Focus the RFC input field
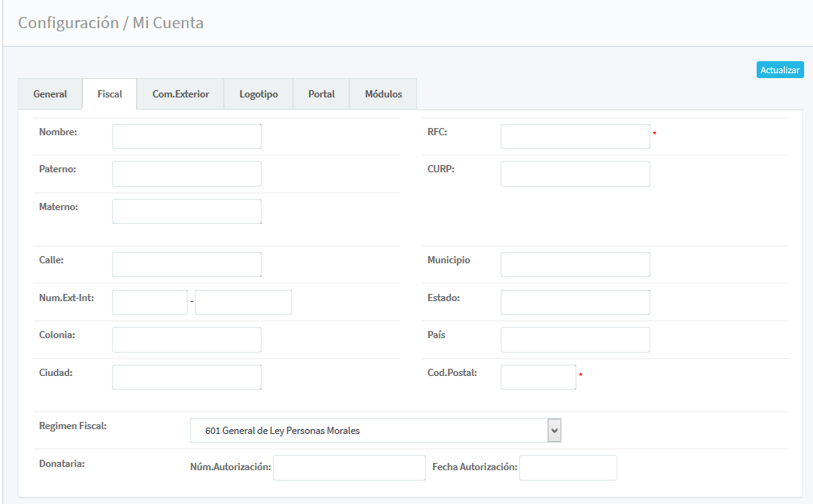The height and width of the screenshot is (504, 813). [575, 137]
